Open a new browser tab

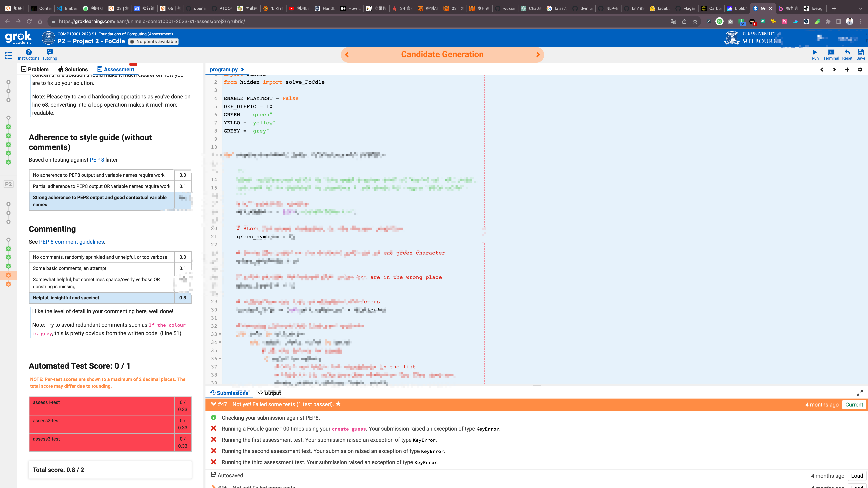834,8
